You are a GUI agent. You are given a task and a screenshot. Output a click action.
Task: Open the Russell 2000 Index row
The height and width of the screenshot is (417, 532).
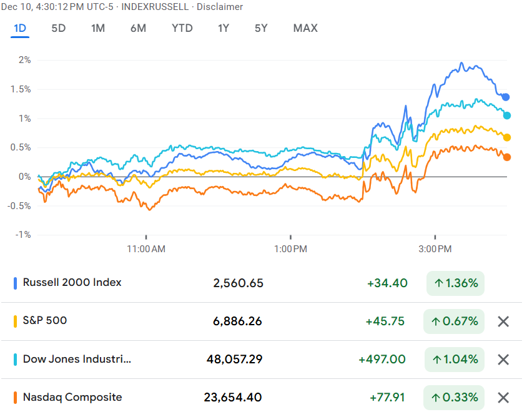[72, 283]
